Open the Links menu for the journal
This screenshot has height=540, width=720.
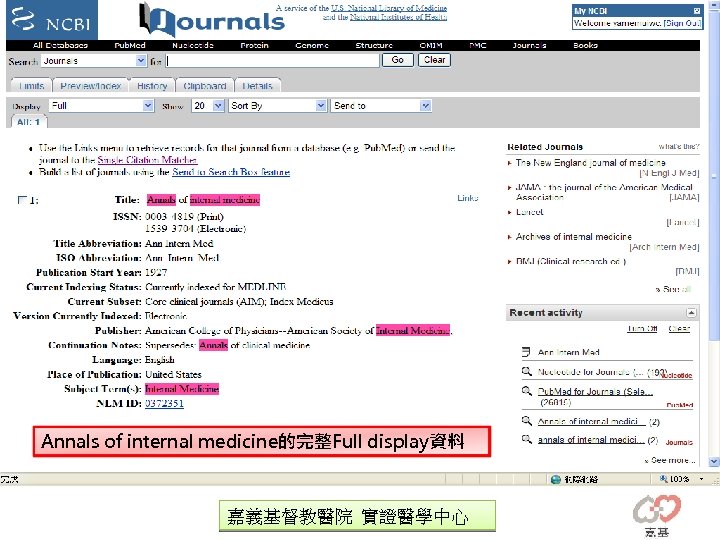(x=467, y=198)
